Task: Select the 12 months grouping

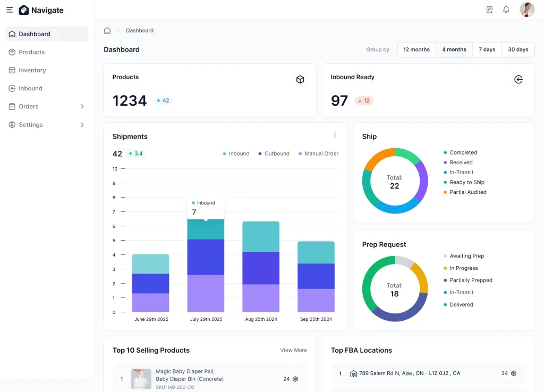Action: coord(416,49)
